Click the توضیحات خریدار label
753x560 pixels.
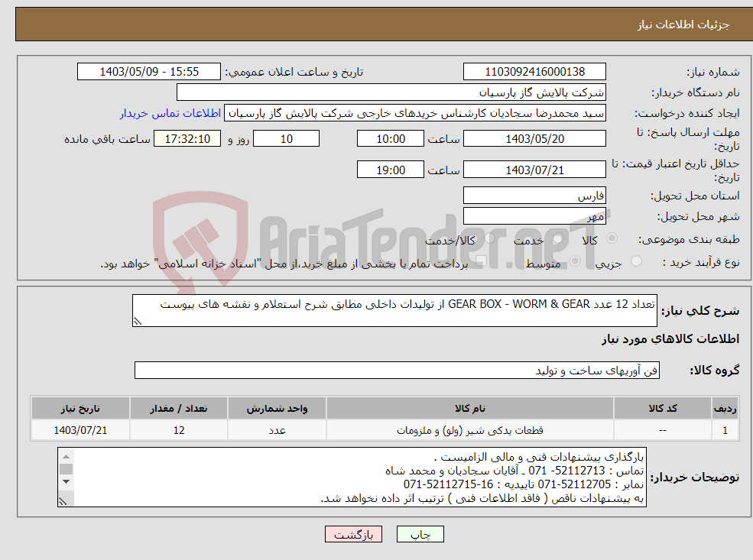point(695,477)
